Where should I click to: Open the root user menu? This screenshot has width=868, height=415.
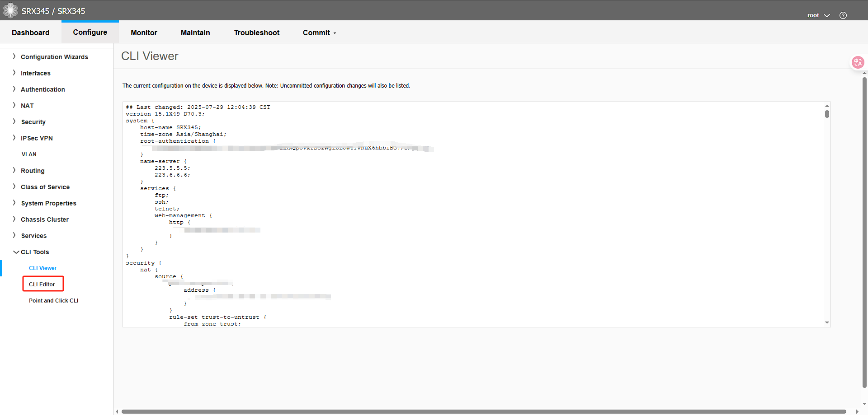pyautogui.click(x=818, y=15)
